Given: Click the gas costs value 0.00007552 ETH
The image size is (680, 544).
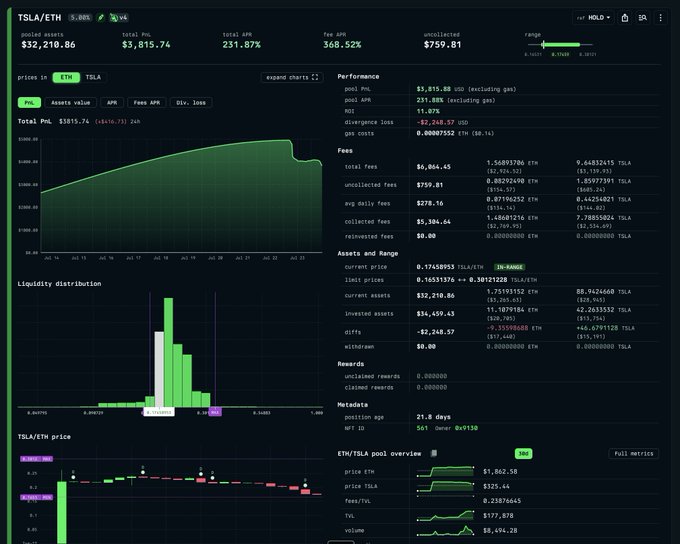Looking at the screenshot, I should coord(442,133).
